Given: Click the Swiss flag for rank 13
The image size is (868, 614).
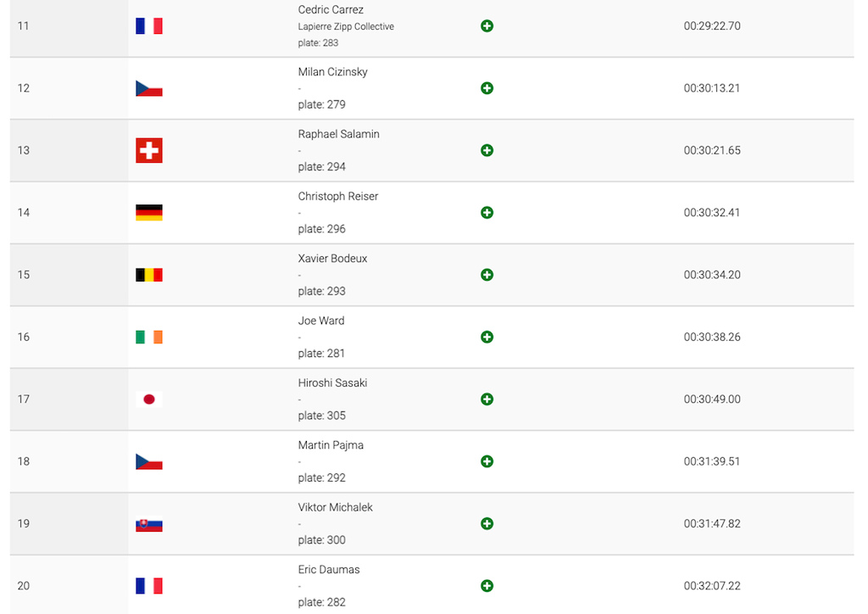Looking at the screenshot, I should click(149, 150).
